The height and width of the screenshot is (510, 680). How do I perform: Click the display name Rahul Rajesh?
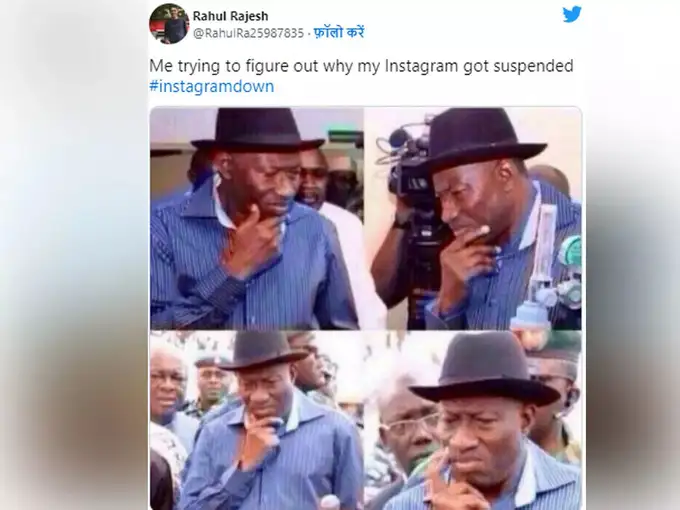pyautogui.click(x=230, y=16)
